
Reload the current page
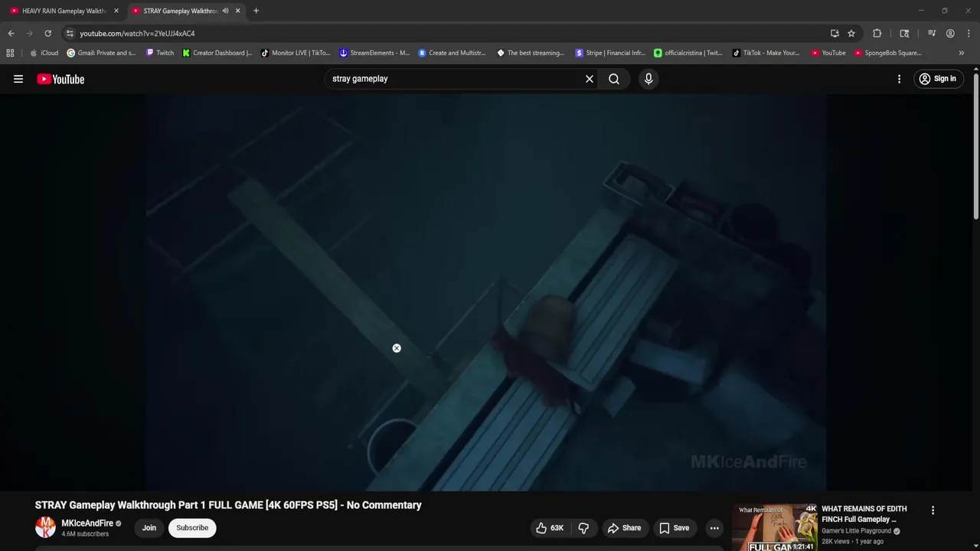tap(47, 34)
